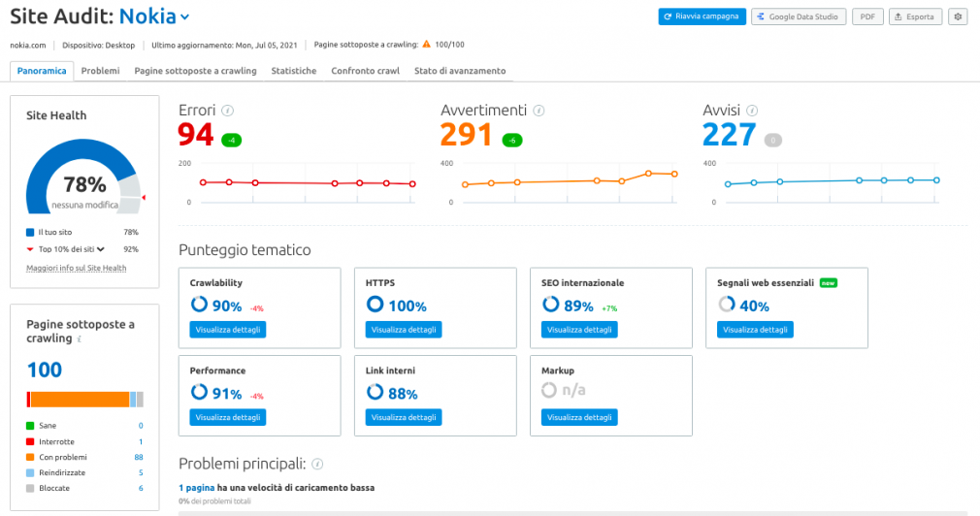Click Visualizza dettagli under Link interni

(x=403, y=417)
